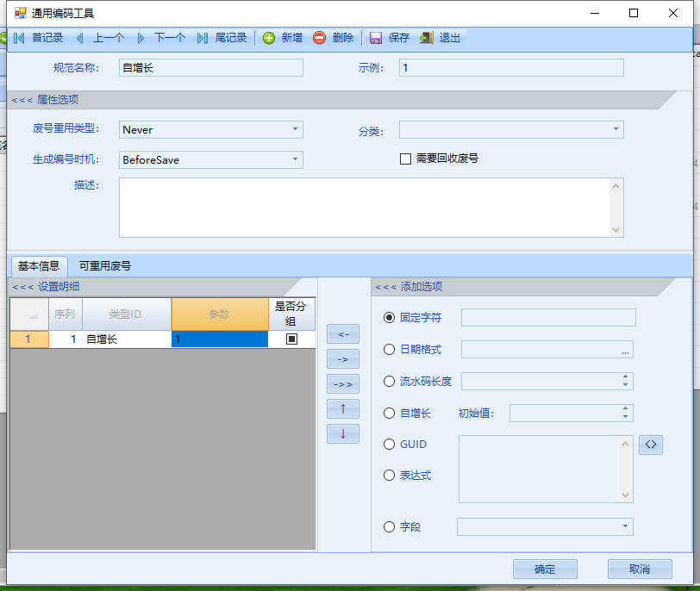The height and width of the screenshot is (591, 700).
Task: Switch to 基本信息 tab
Action: [39, 266]
